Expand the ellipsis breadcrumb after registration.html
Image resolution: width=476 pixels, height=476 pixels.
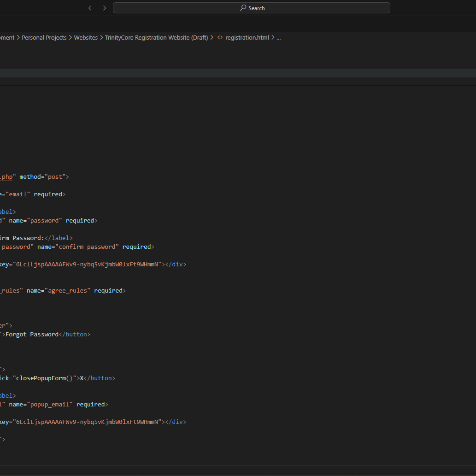click(278, 38)
